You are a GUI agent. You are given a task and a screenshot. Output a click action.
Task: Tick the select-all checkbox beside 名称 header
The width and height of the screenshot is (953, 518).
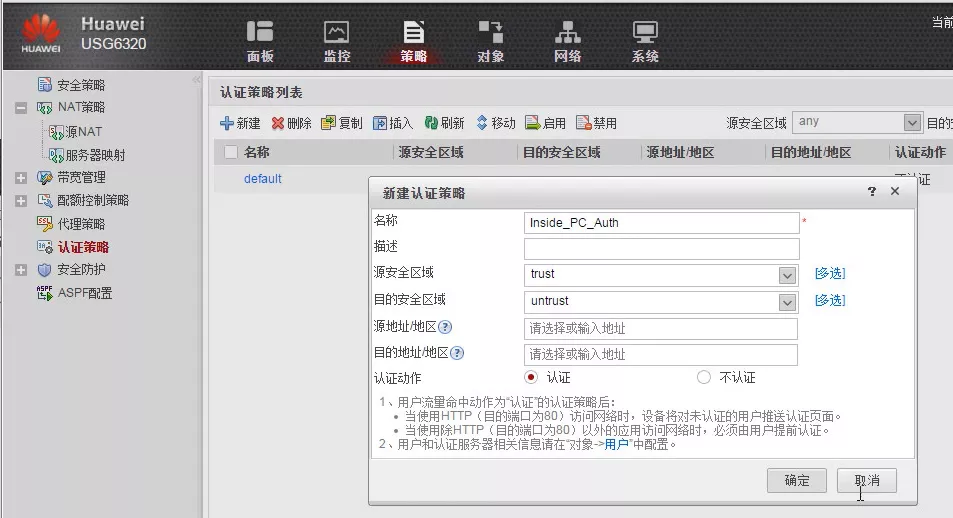tap(231, 153)
